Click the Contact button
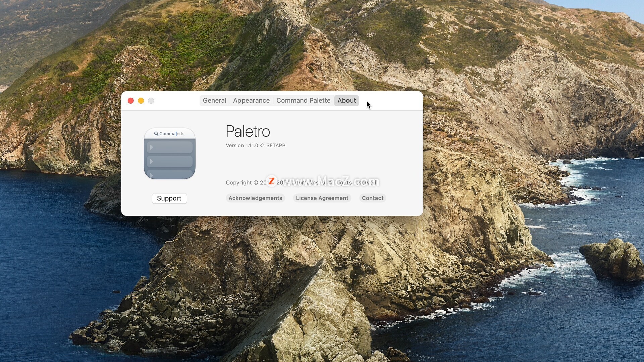Screen dimensions: 644x362 click(x=372, y=198)
